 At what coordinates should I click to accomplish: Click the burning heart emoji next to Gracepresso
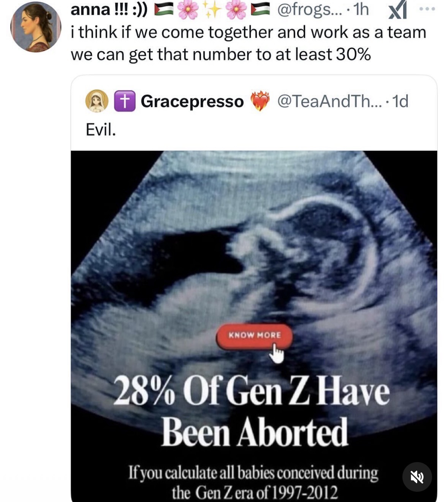[x=260, y=101]
